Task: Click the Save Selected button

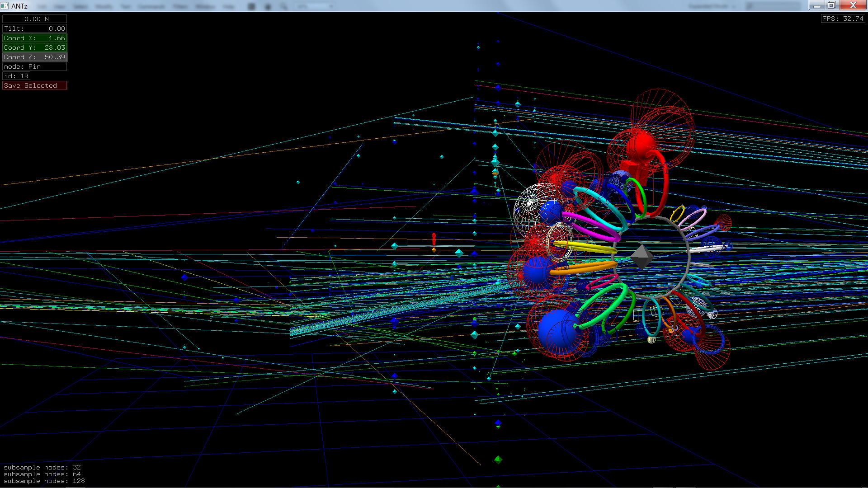Action: click(34, 85)
